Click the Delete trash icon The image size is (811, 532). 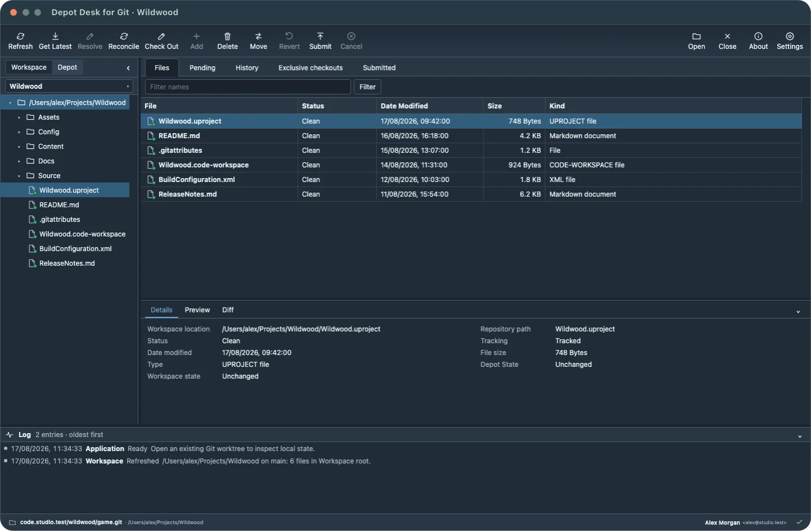tap(228, 37)
